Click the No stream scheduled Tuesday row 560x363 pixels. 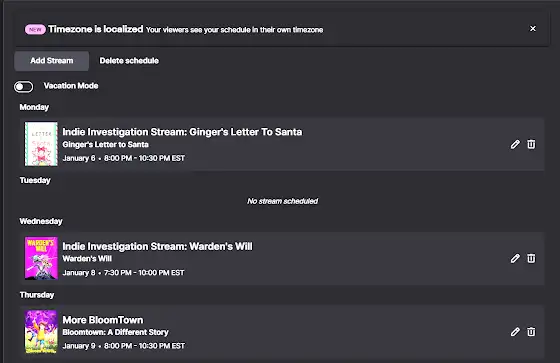point(282,201)
